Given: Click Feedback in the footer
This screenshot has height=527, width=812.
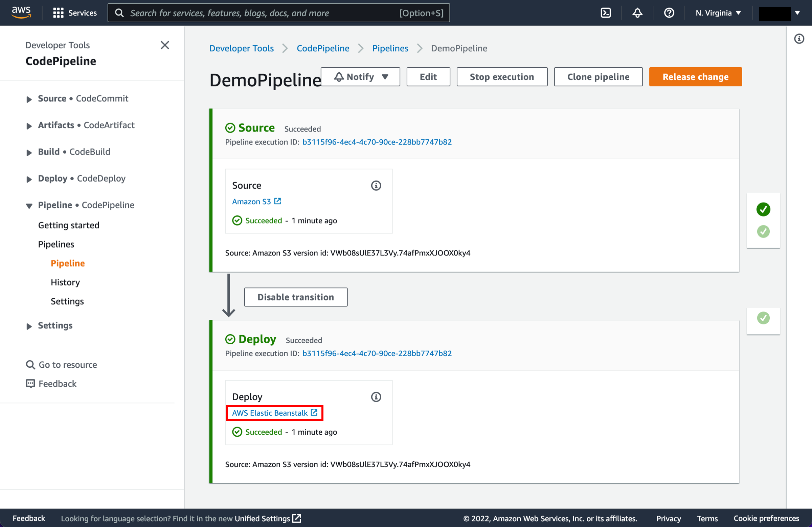Looking at the screenshot, I should click(x=29, y=519).
